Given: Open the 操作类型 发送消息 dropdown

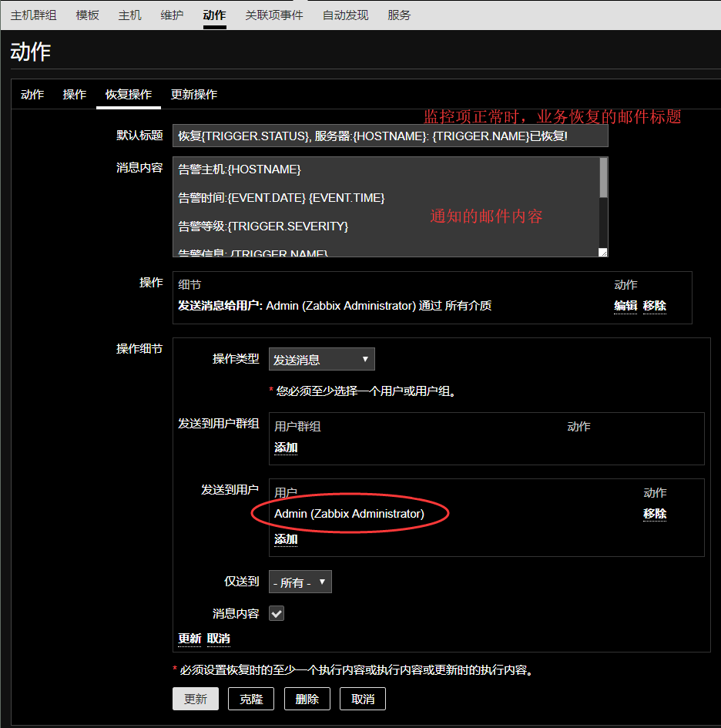Looking at the screenshot, I should 321,359.
